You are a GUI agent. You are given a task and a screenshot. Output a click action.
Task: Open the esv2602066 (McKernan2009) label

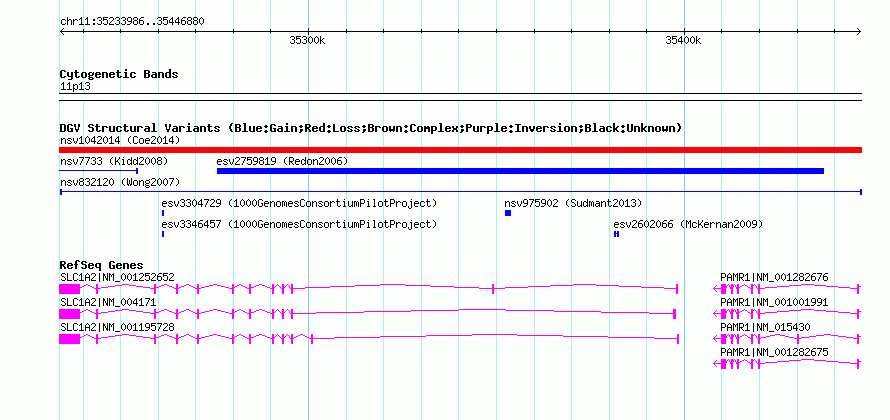click(x=688, y=224)
